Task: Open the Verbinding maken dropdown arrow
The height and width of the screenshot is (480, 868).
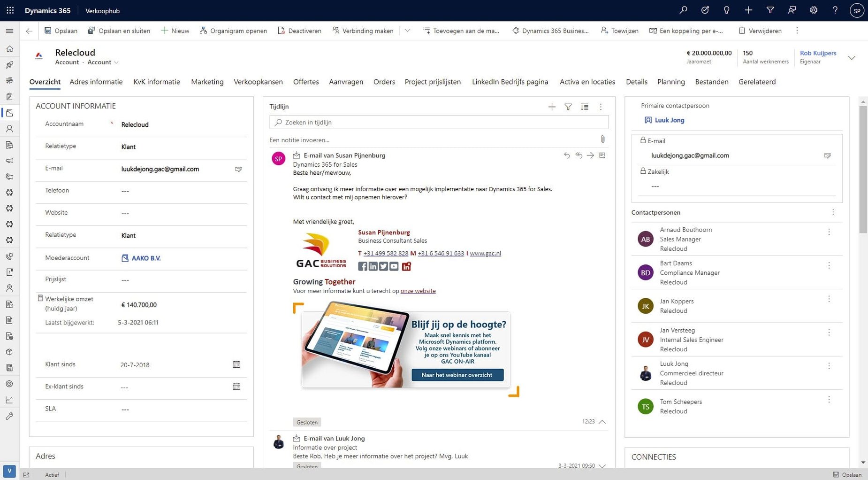Action: (x=407, y=31)
